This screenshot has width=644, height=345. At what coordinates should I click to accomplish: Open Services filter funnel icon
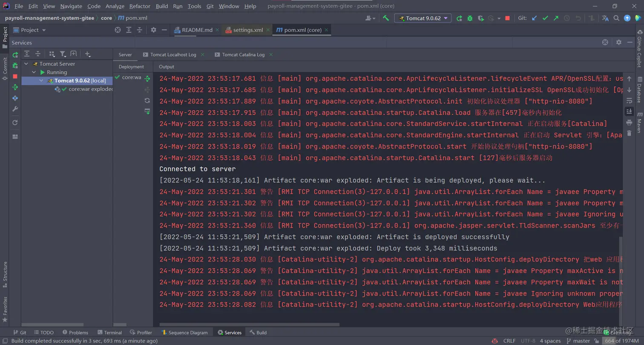pyautogui.click(x=63, y=54)
